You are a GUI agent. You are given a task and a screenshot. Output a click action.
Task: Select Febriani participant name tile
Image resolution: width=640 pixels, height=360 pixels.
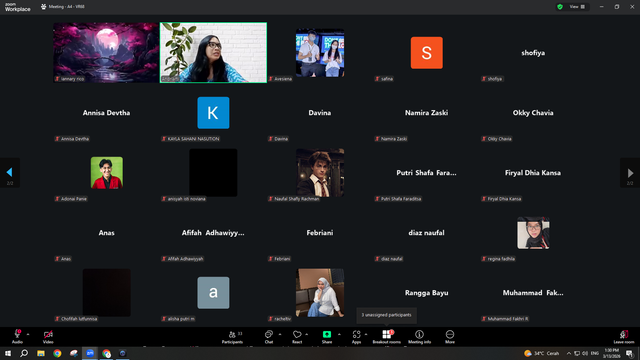pos(320,233)
